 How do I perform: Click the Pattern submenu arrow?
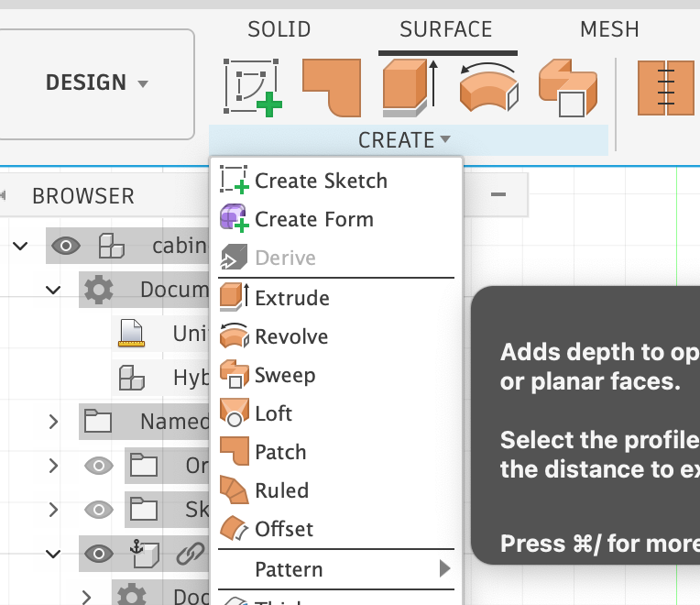click(444, 569)
